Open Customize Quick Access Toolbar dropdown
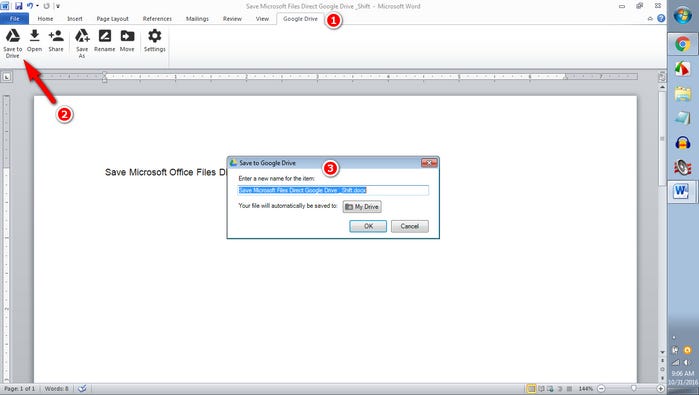 [58, 6]
